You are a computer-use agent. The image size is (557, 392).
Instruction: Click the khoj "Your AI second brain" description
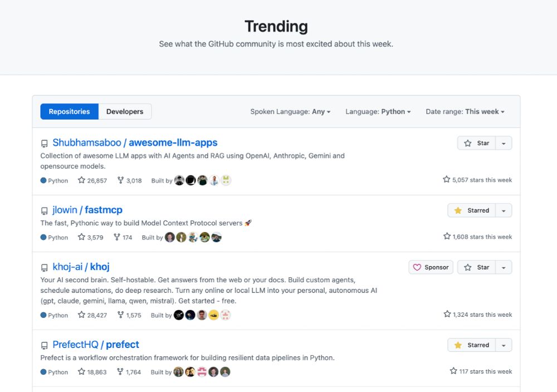(209, 290)
